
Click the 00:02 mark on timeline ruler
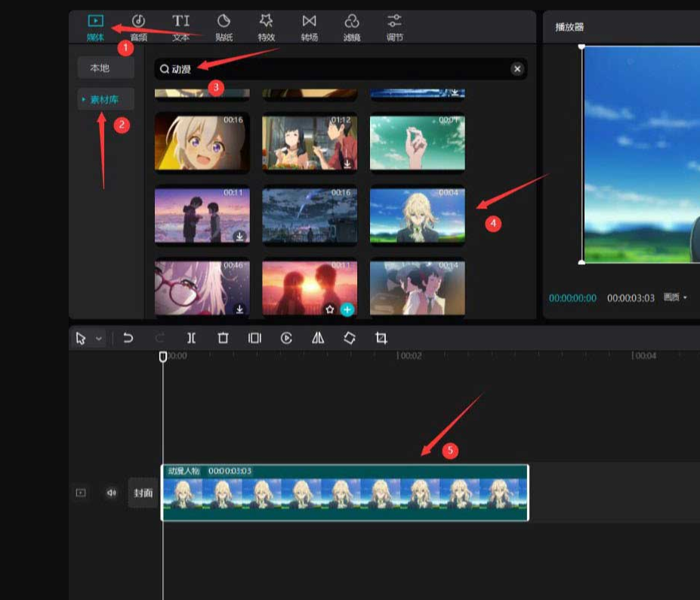point(410,355)
